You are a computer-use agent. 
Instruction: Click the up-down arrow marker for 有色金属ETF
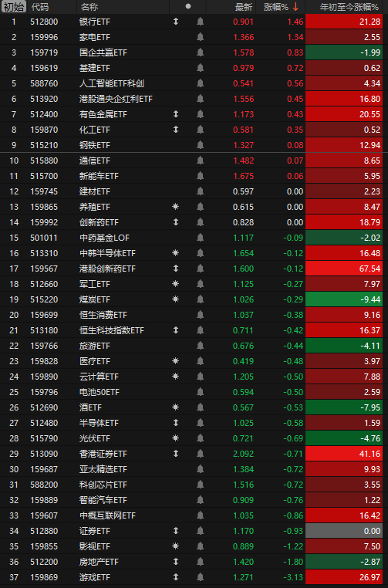click(x=175, y=114)
